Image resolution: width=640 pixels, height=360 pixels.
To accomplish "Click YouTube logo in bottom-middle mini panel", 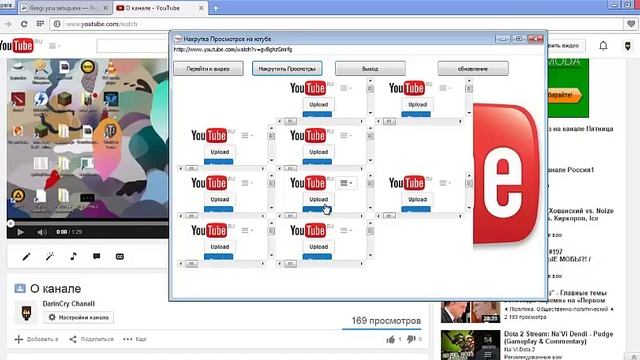I will point(308,231).
